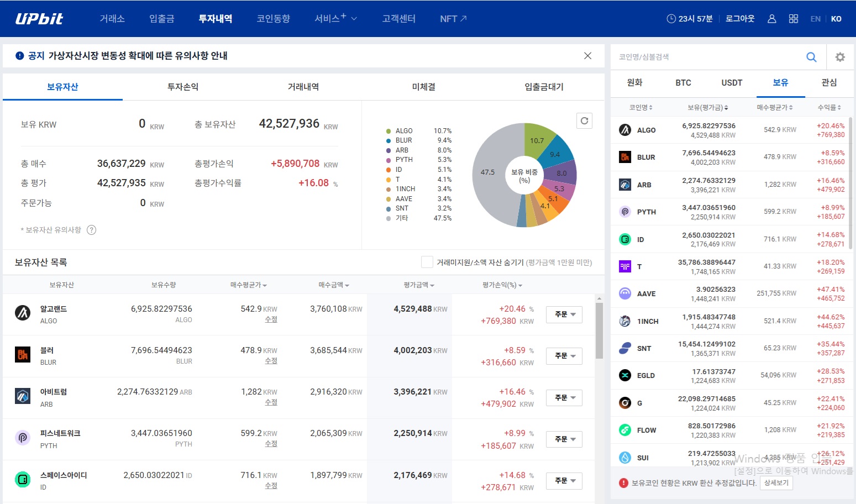The height and width of the screenshot is (504, 856).
Task: Click ALGO green legend dot
Action: (x=388, y=131)
